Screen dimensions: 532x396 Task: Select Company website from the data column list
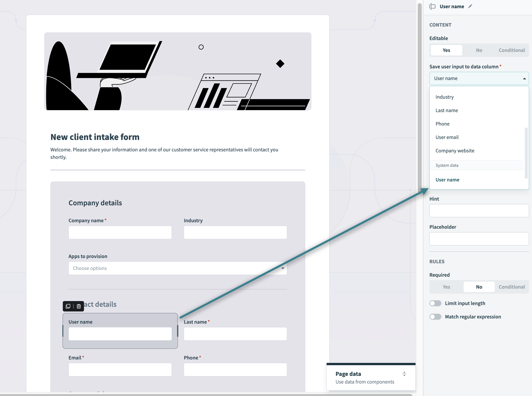pos(476,151)
